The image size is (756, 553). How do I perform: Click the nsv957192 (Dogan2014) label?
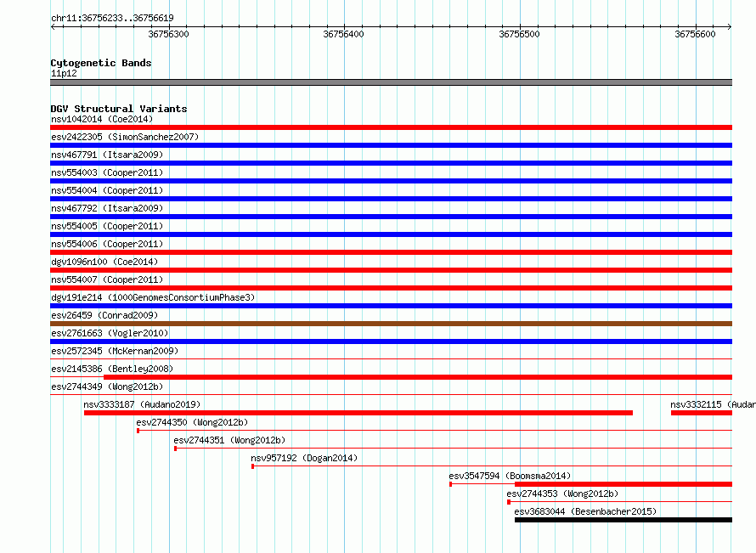tap(304, 458)
